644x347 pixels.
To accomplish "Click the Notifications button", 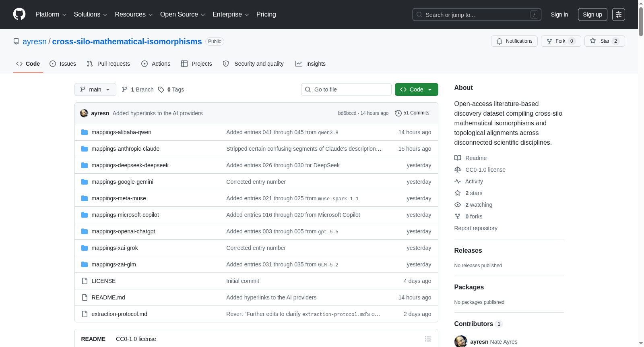I will click(x=514, y=41).
